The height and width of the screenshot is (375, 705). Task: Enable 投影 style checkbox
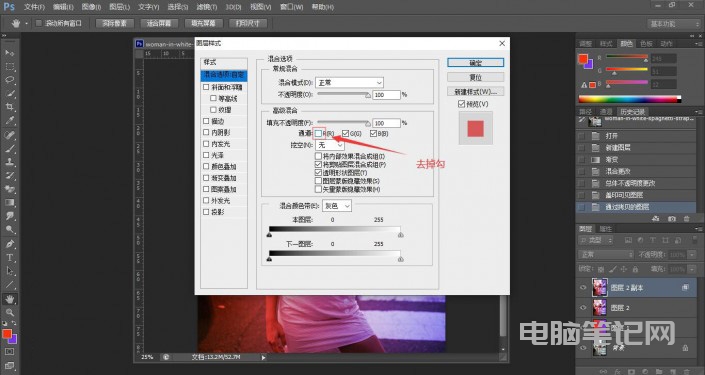point(206,211)
